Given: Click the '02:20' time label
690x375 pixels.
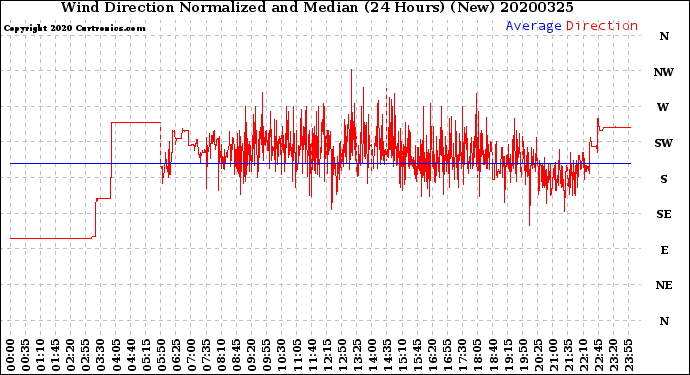Looking at the screenshot, I should coord(71,355).
